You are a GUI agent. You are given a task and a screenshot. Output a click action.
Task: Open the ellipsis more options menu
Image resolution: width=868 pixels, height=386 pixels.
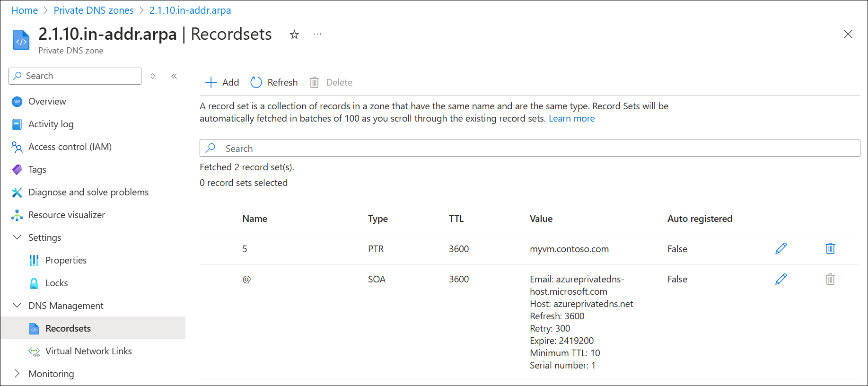tap(317, 35)
